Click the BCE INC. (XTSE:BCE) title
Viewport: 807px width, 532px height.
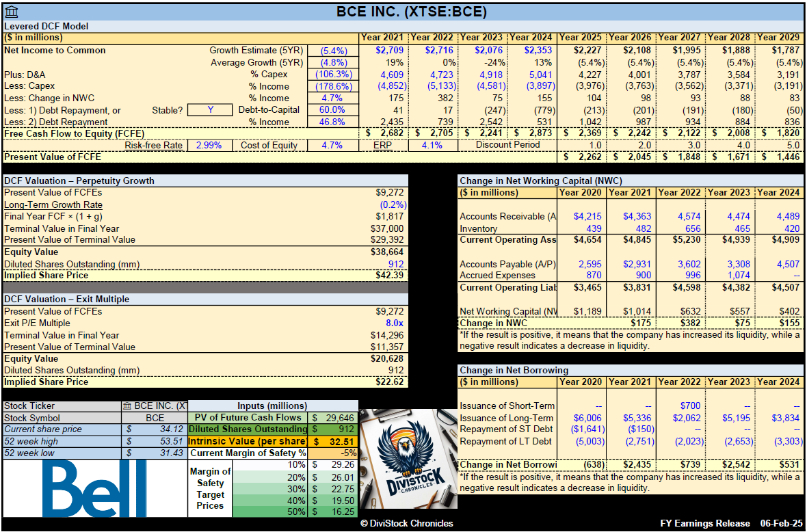[411, 12]
